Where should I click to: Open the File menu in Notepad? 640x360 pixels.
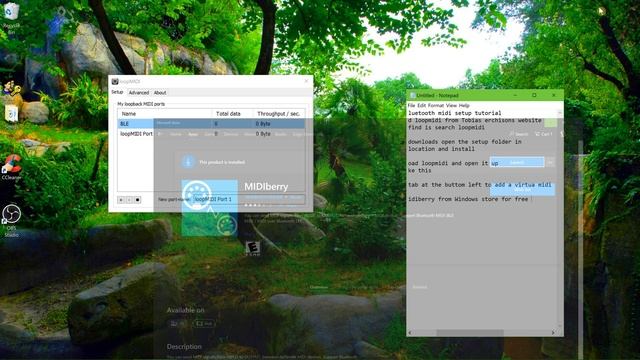[411, 105]
